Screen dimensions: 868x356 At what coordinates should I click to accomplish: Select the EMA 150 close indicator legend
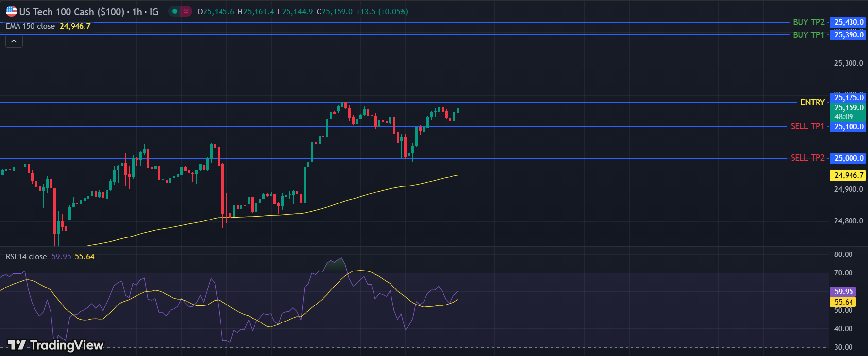(x=30, y=26)
